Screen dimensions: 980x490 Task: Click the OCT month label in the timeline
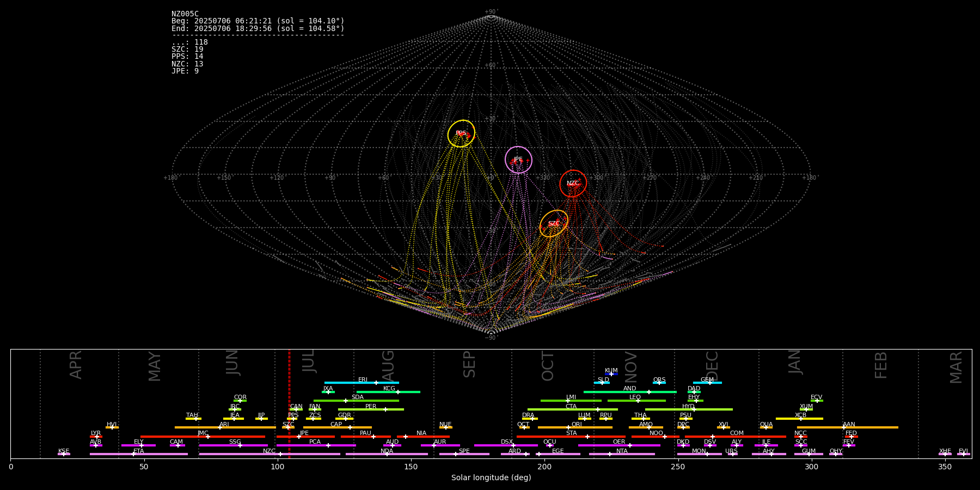pos(548,366)
